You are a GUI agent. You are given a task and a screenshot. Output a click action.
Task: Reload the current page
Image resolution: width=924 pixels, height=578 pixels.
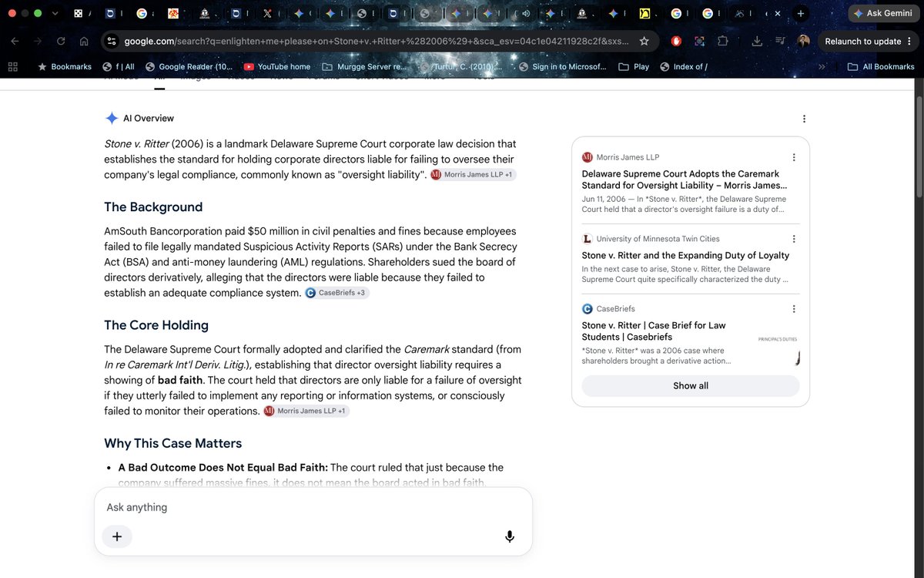point(61,42)
